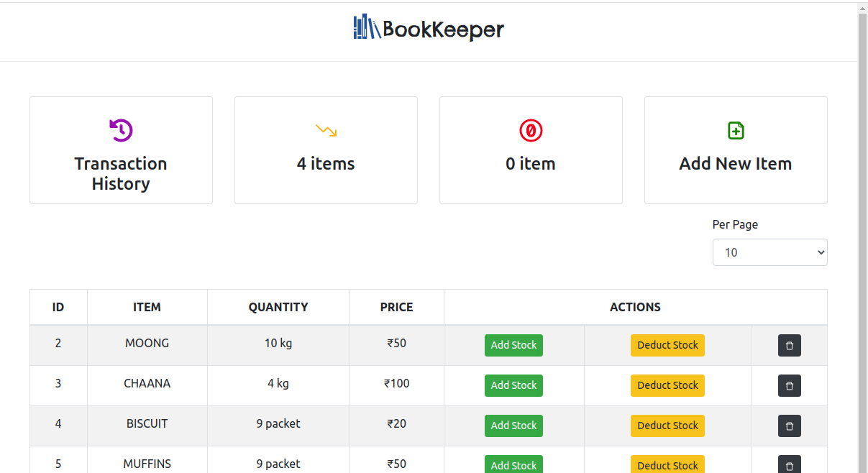Open the 4 items low-stock card

pos(326,150)
